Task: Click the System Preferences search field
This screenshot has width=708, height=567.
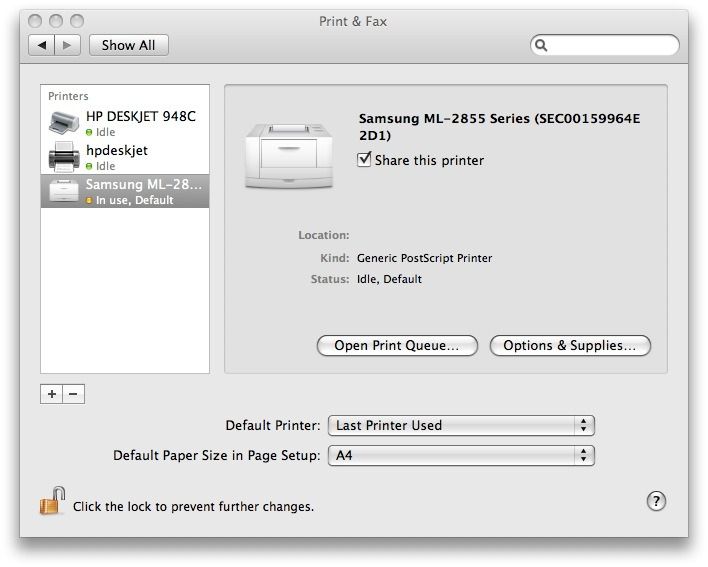Action: click(x=605, y=45)
